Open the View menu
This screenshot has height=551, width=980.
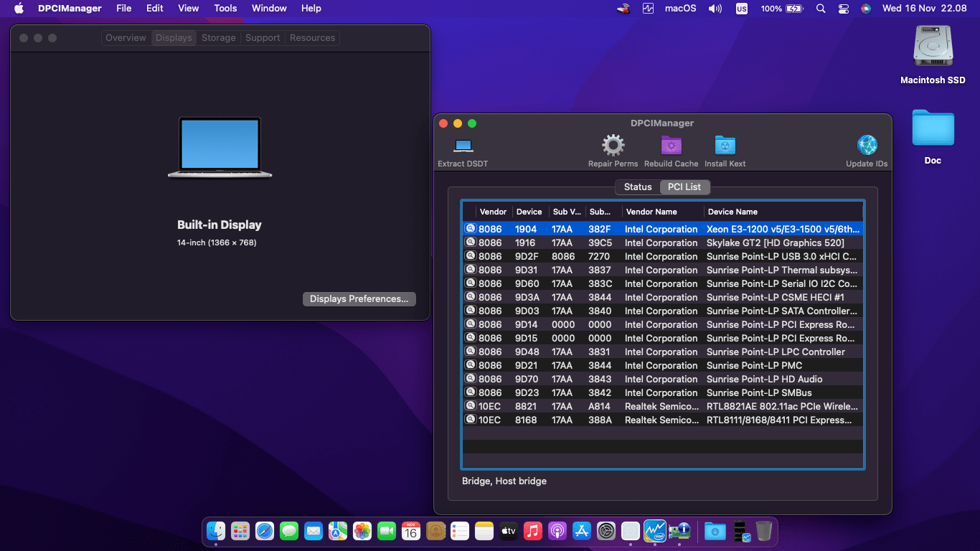(x=189, y=9)
